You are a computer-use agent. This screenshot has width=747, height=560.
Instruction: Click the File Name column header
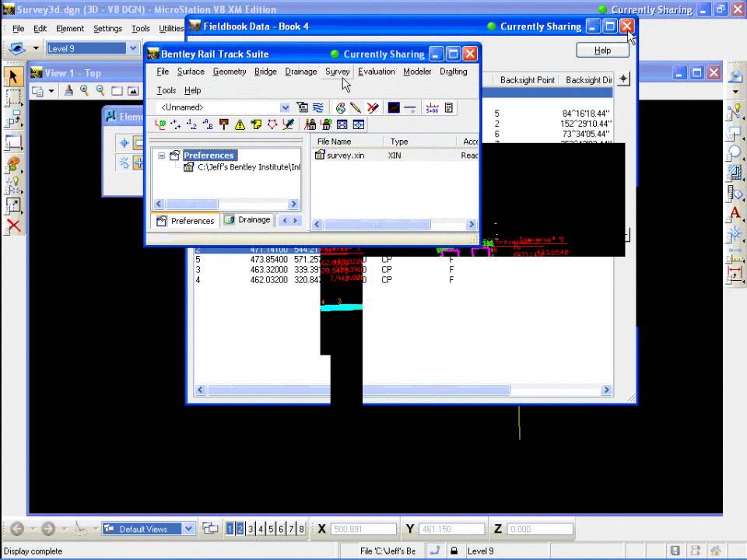[346, 142]
